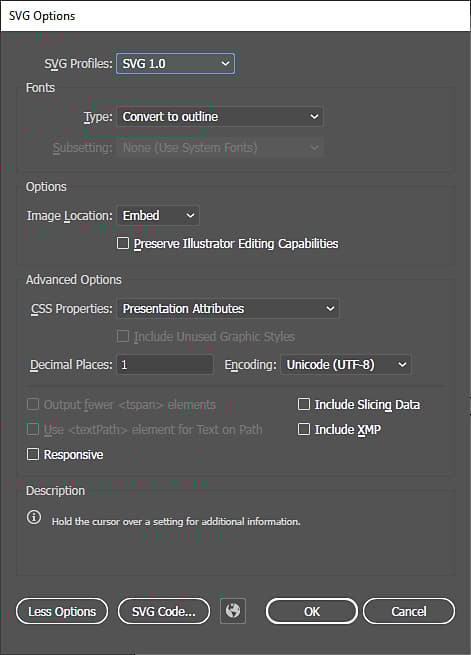Open the CSS Properties dropdown
Screen dimensions: 471x655
pyautogui.click(x=228, y=309)
